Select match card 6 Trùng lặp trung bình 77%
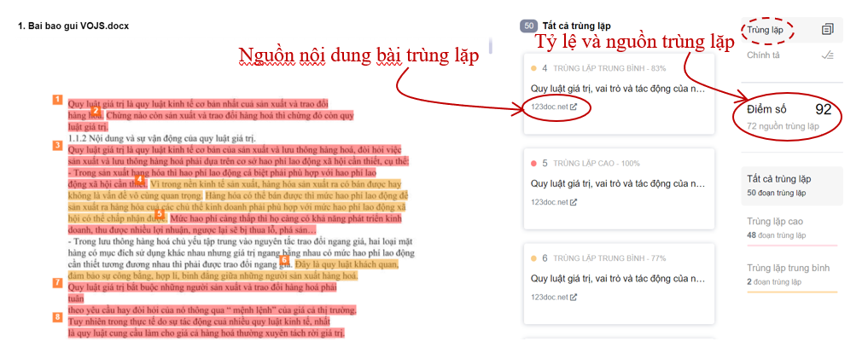Image resolution: width=868 pixels, height=353 pixels. tap(619, 284)
